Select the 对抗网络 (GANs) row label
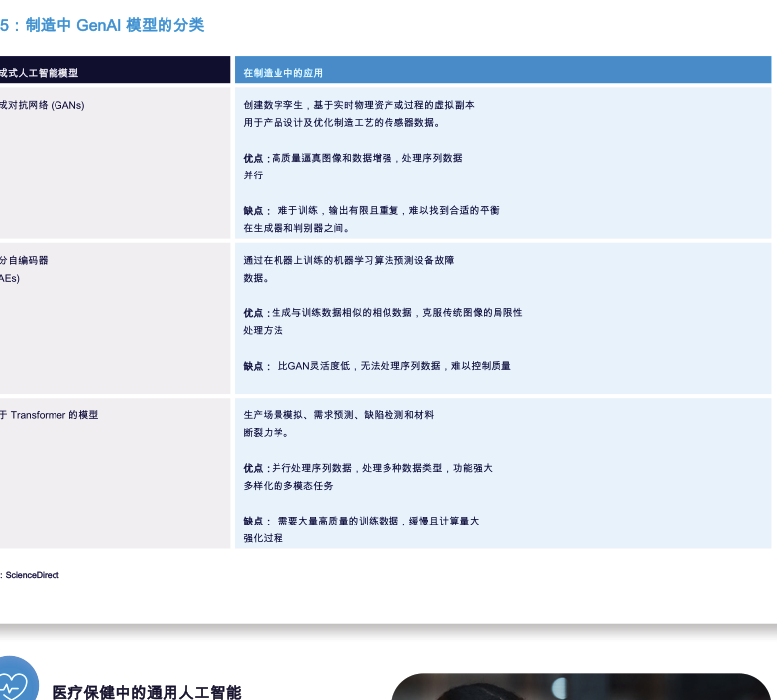777x700 pixels. tap(43, 105)
